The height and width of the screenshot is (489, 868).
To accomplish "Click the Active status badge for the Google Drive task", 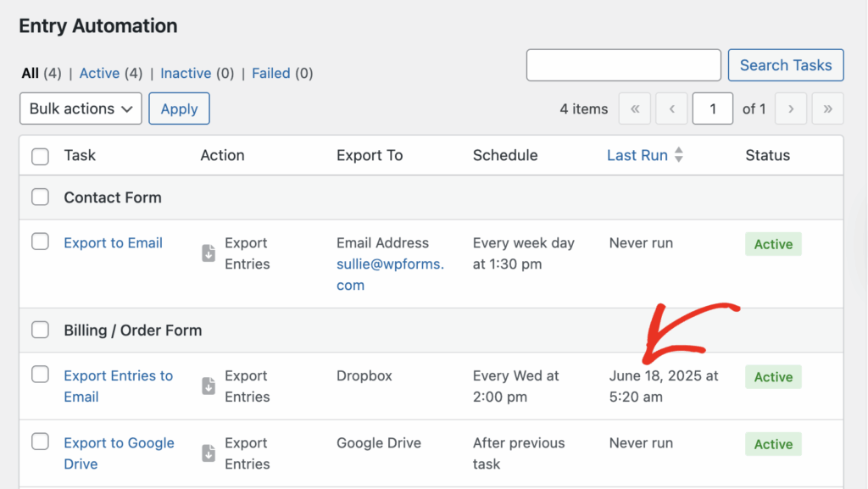I will tap(773, 443).
